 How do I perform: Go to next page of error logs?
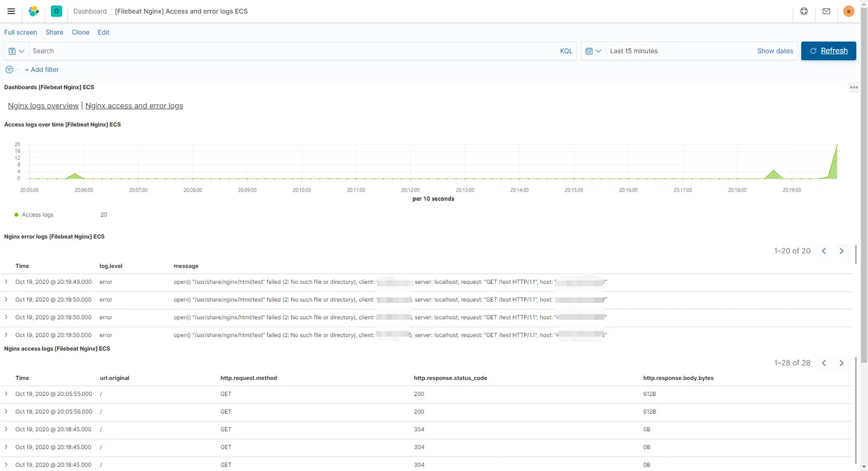click(841, 251)
